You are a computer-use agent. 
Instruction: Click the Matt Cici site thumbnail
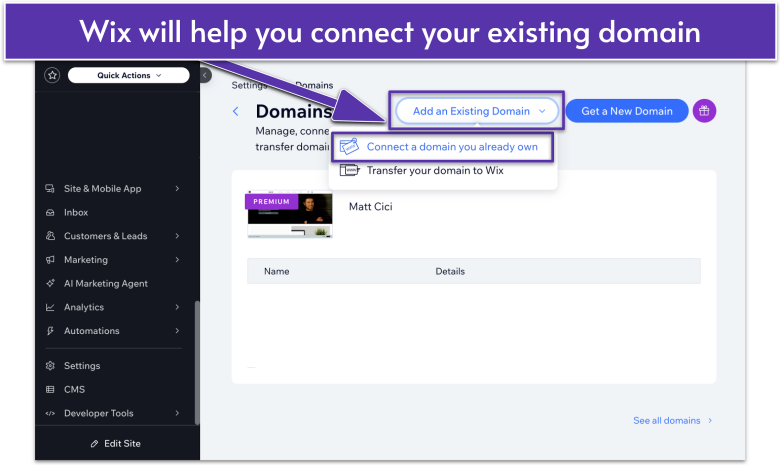pos(290,214)
